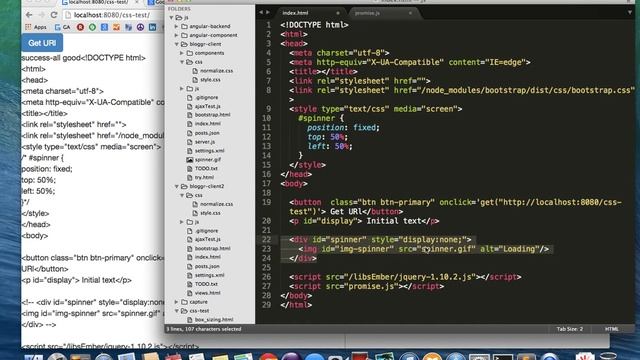Click the previous-tab arrow in Sublime
The width and height of the screenshot is (640, 360).
pyautogui.click(x=261, y=12)
